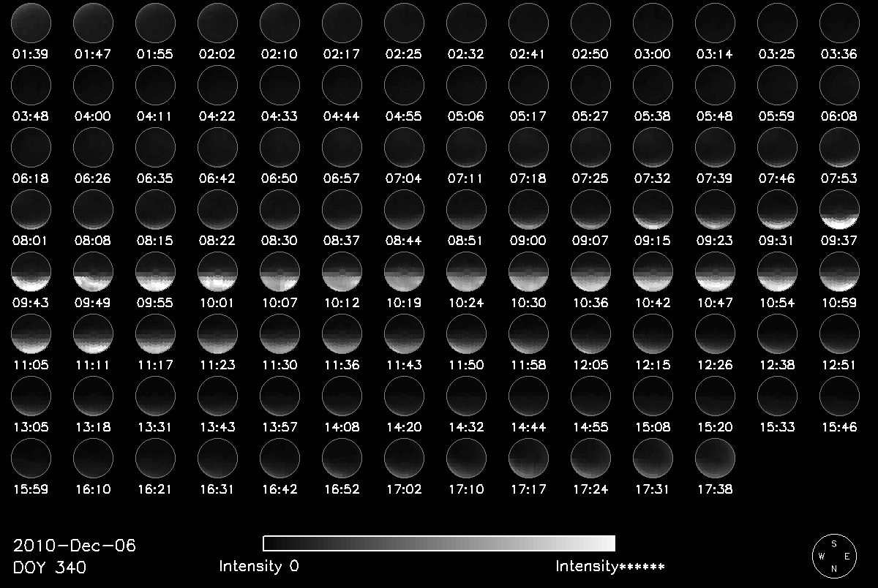Click the compass orientation icon
The image size is (878, 588).
click(833, 557)
